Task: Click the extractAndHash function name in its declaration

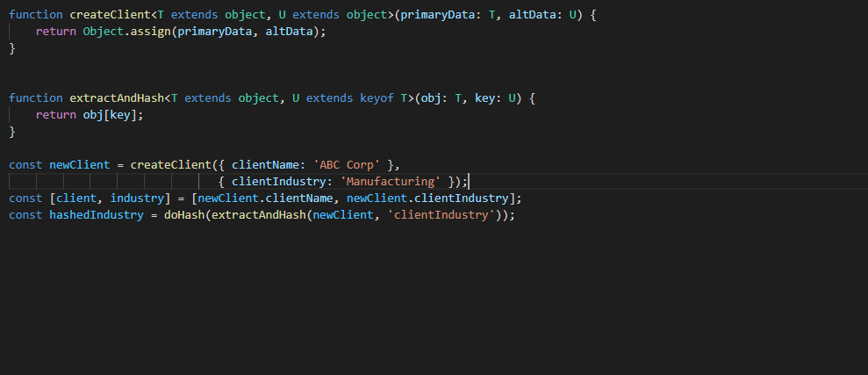Action: point(117,98)
